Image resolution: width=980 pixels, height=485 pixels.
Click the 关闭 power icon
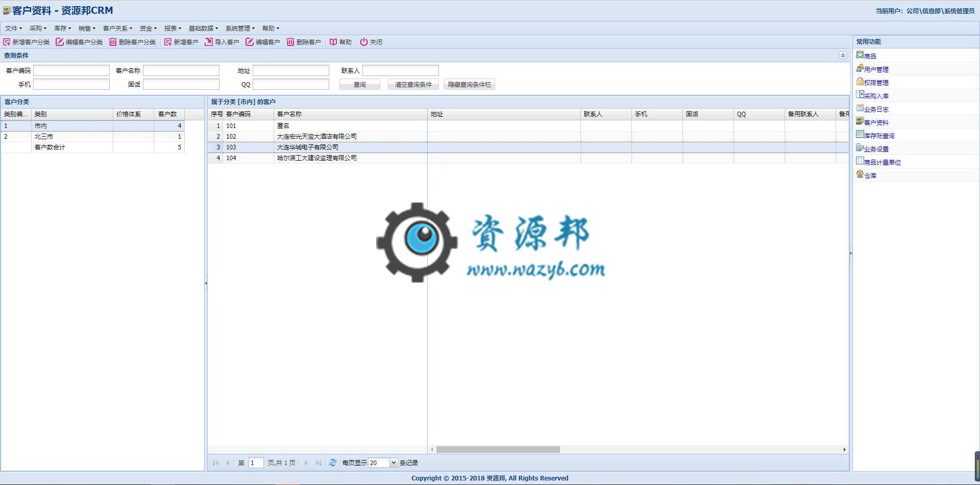[x=364, y=42]
